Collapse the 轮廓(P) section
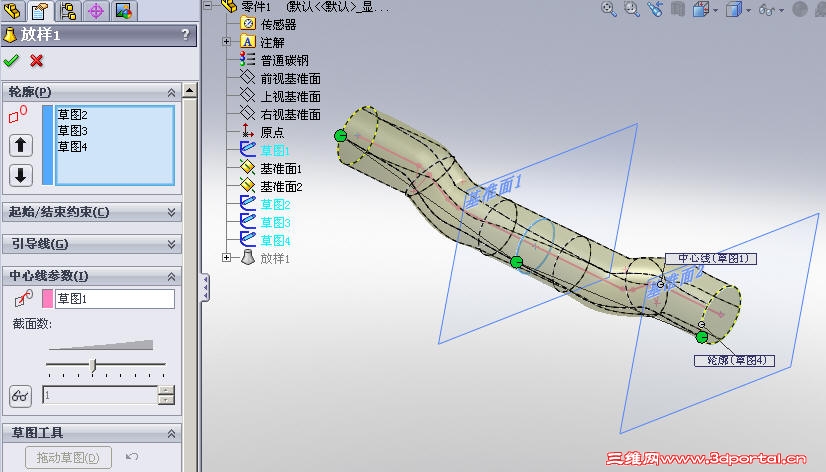 point(171,93)
